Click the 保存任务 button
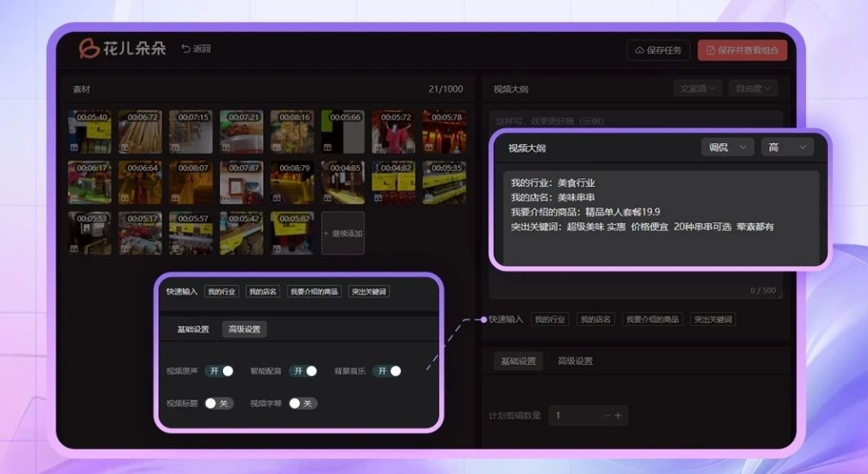Viewport: 868px width, 474px height. coord(658,51)
